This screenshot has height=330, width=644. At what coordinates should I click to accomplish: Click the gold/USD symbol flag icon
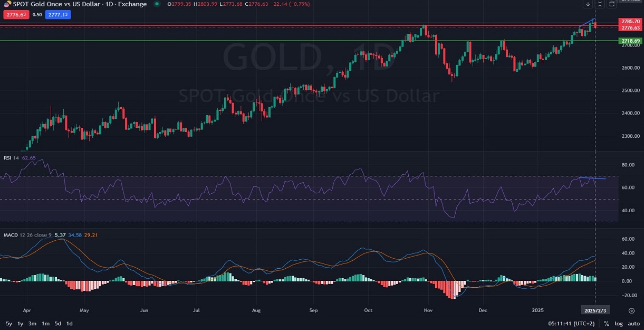(8, 4)
